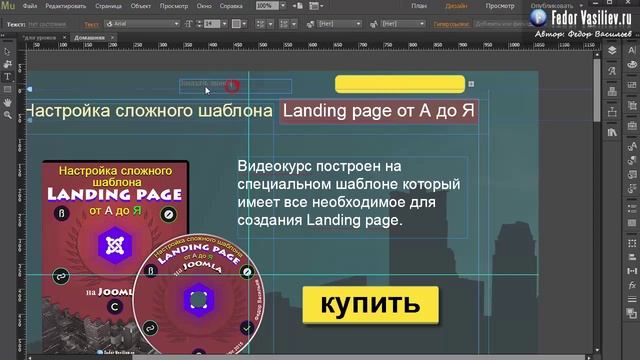The height and width of the screenshot is (360, 640).
Task: Open the Character Styles panel icon
Action: [632, 146]
